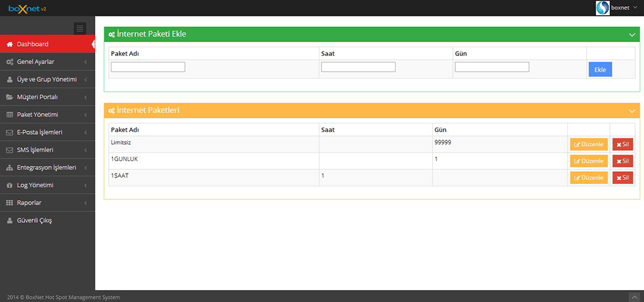Click the blue Ekle button
The height and width of the screenshot is (302, 644).
click(x=600, y=69)
